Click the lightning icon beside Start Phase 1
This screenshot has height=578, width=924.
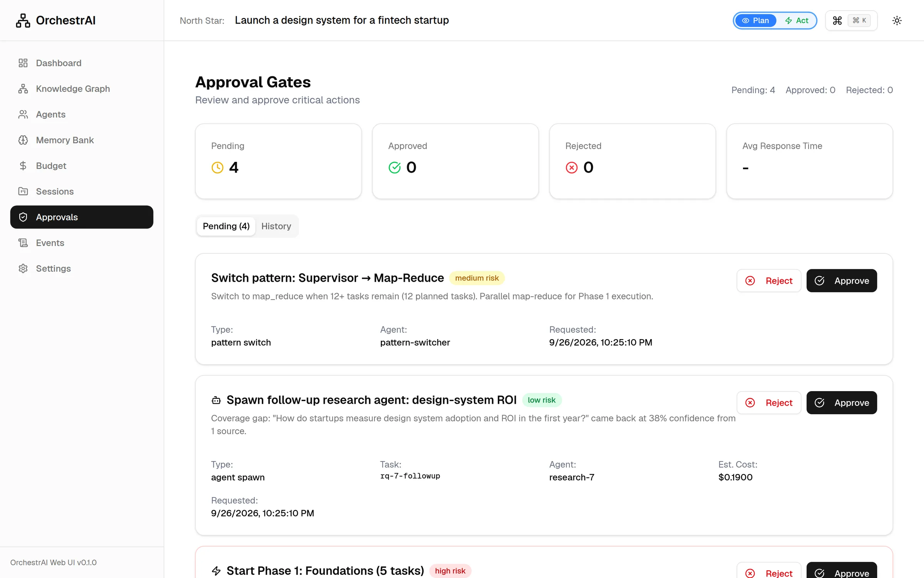[x=216, y=571]
